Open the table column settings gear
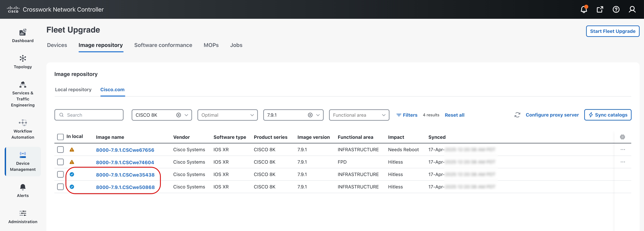The width and height of the screenshot is (644, 231). (x=623, y=137)
